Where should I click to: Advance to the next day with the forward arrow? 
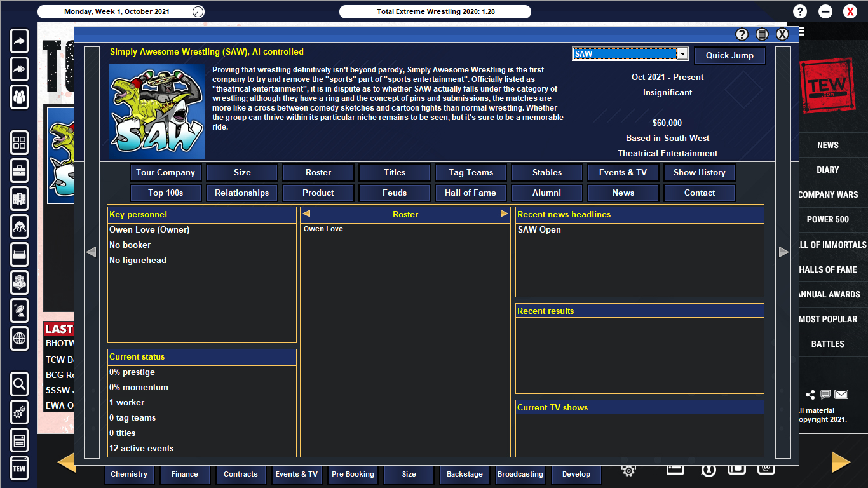tap(19, 41)
